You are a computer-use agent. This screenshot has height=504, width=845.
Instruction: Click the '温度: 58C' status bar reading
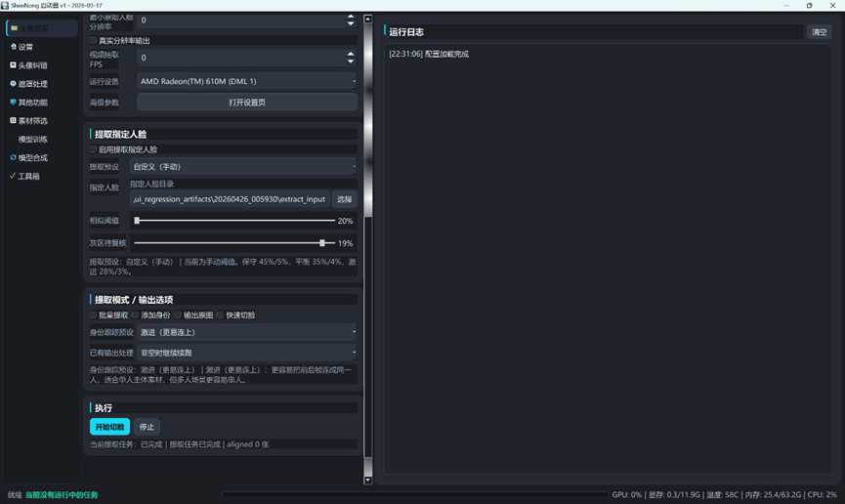pos(723,495)
